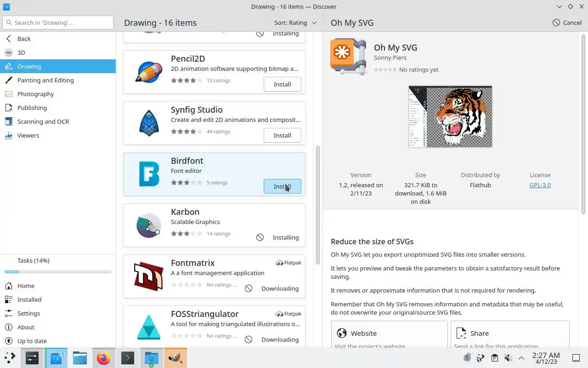Click the Synfig Studio app icon
This screenshot has width=588, height=368.
[149, 123]
